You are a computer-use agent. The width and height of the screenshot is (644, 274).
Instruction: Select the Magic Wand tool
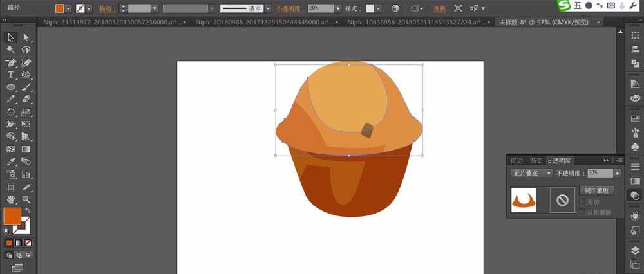(x=11, y=50)
